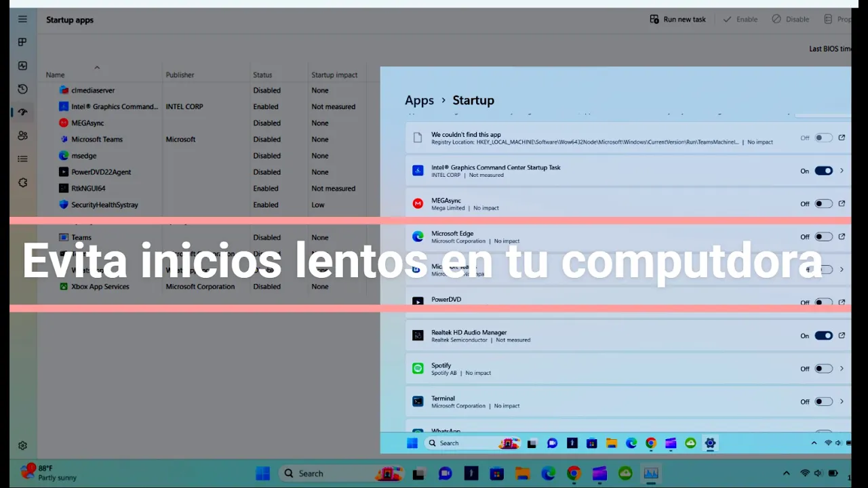Viewport: 868px width, 488px height.
Task: Select Startup apps gauge icon in sidebar
Action: [x=22, y=112]
